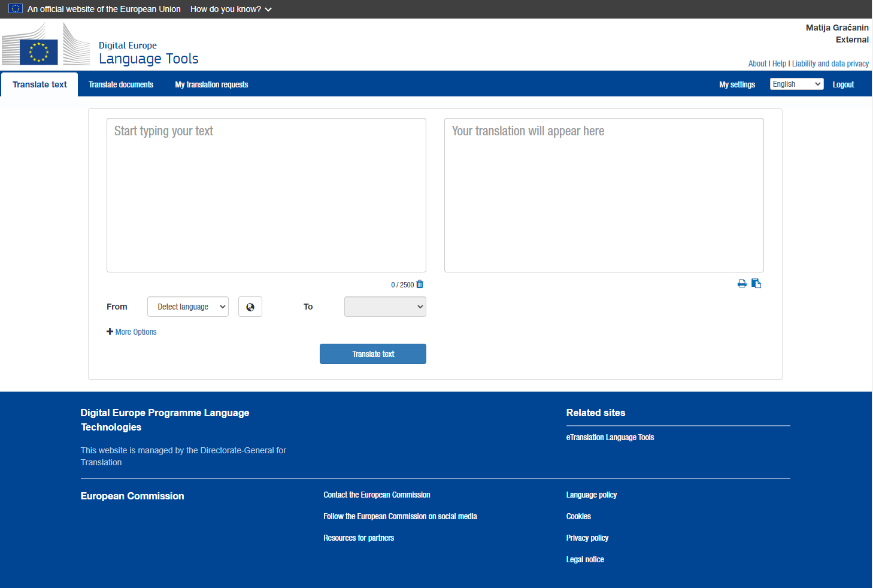The width and height of the screenshot is (873, 588).
Task: Open the Liability and data privacy link
Action: pos(830,63)
